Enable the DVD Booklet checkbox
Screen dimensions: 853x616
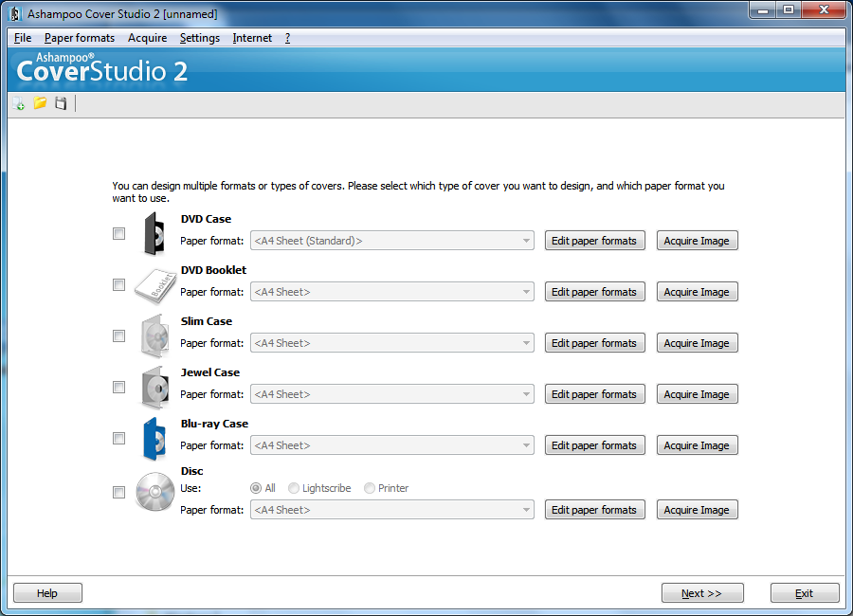(118, 284)
